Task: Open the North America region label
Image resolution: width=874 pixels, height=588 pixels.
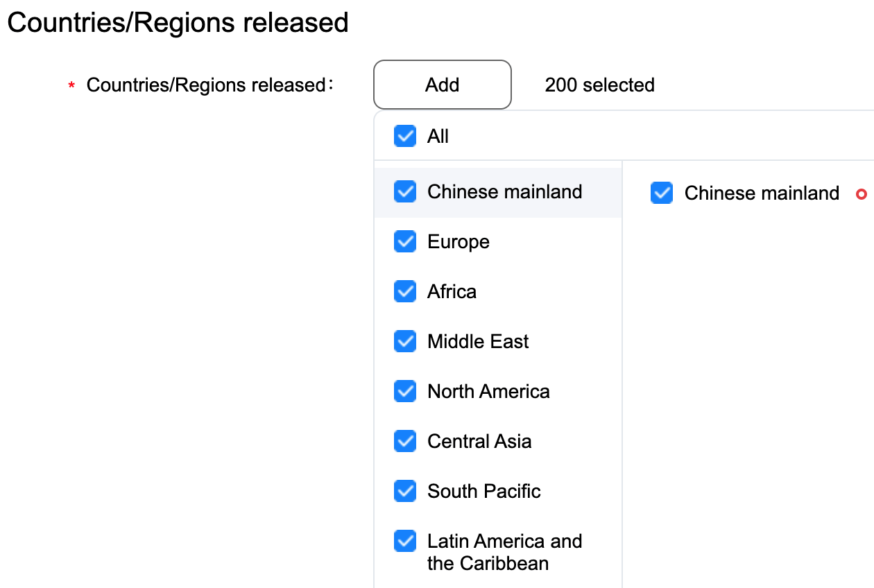Action: (x=488, y=392)
